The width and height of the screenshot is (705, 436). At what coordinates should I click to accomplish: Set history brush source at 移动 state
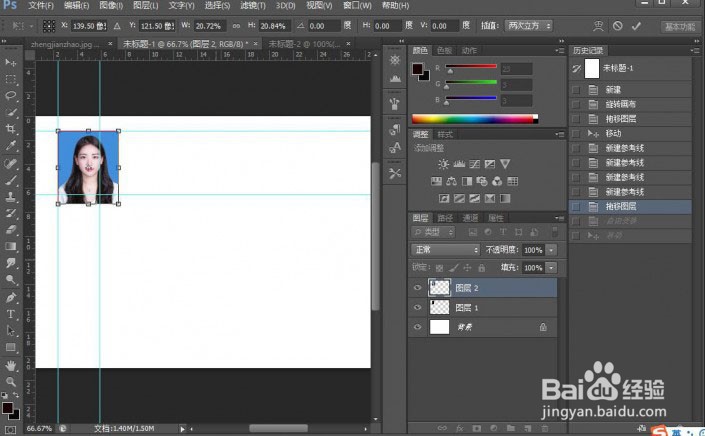click(x=576, y=133)
